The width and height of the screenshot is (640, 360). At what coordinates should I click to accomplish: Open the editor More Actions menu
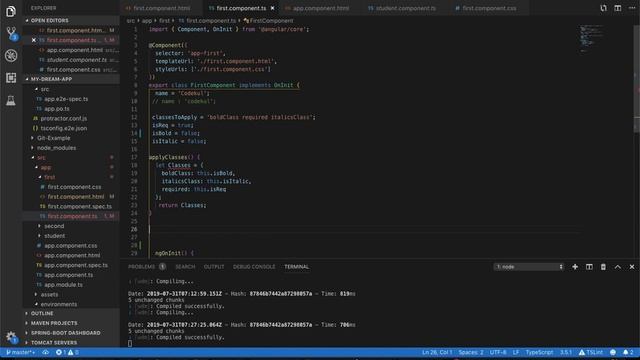pos(632,8)
